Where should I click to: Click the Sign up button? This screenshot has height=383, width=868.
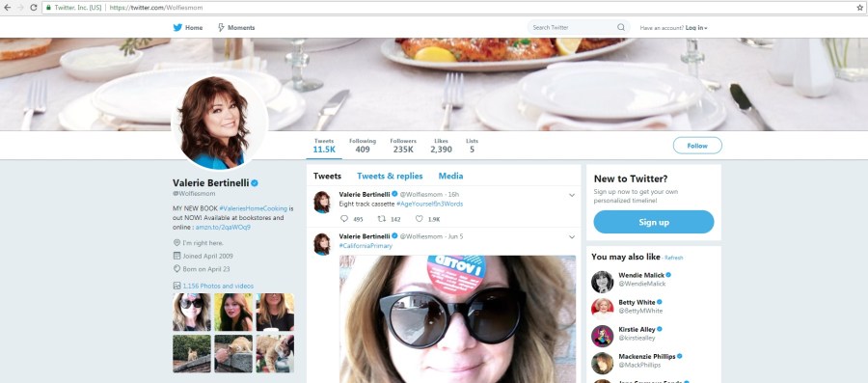tap(654, 222)
